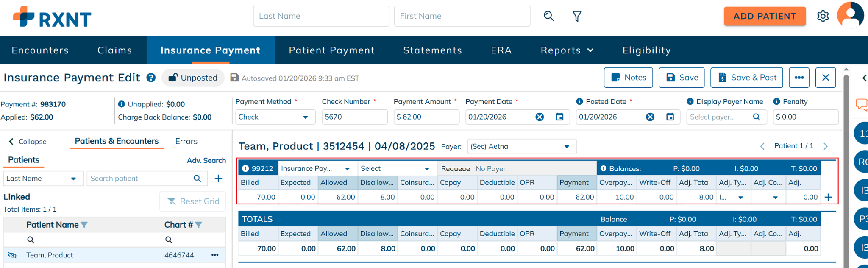Open more options menu for Team, Product row
The height and width of the screenshot is (268, 868).
(x=215, y=255)
